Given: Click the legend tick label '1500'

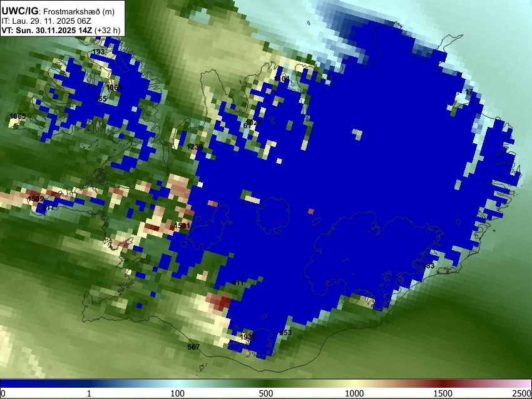Looking at the screenshot, I should pos(443,393).
